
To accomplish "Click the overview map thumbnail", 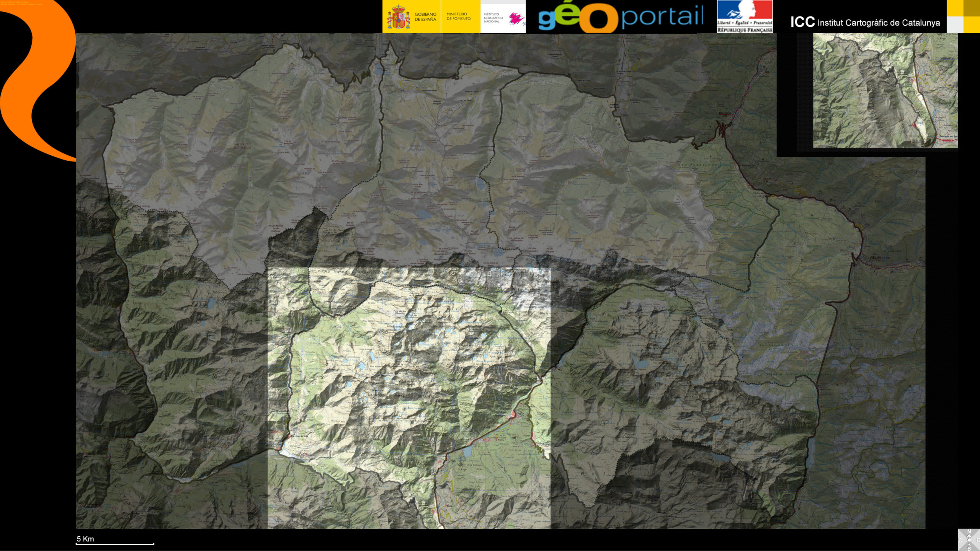I will click(x=885, y=90).
